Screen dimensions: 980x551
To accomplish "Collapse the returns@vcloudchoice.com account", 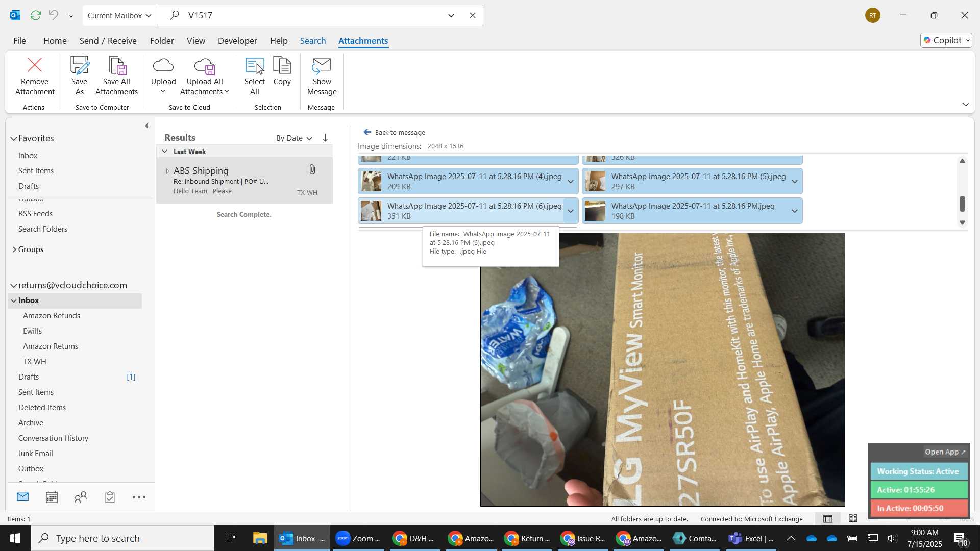I will click(x=14, y=285).
